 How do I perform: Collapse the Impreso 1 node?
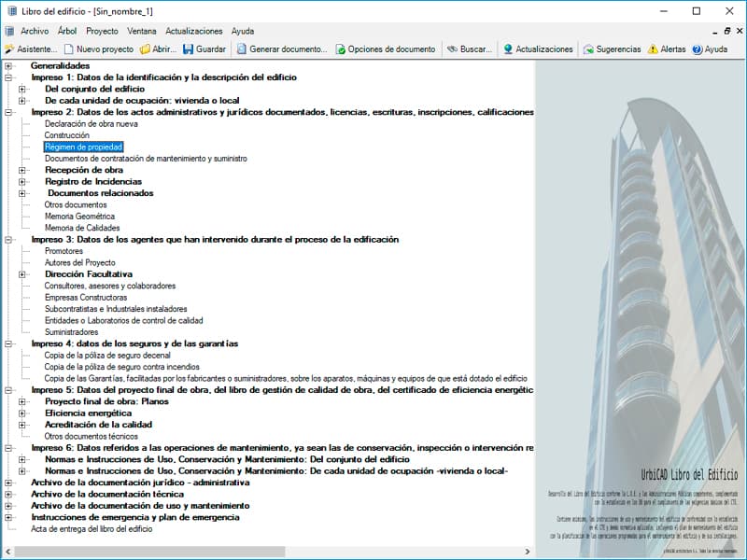pos(8,77)
